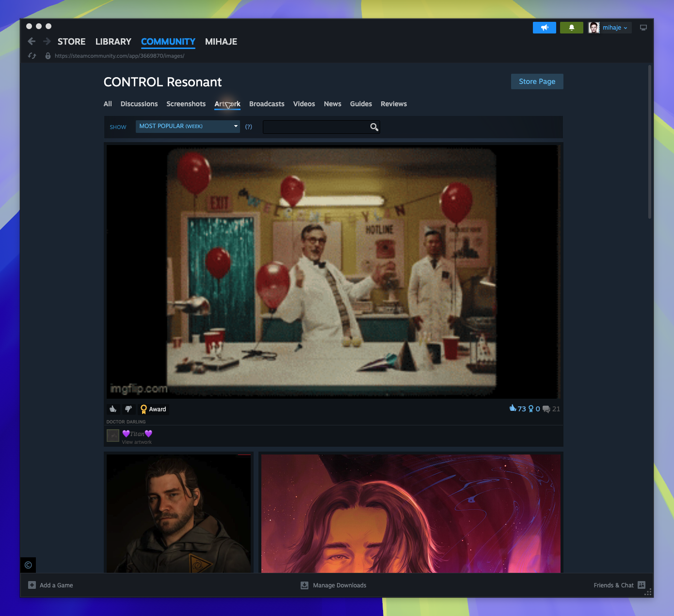The height and width of the screenshot is (616, 674).
Task: Switch to the Guides tab
Action: pos(361,104)
